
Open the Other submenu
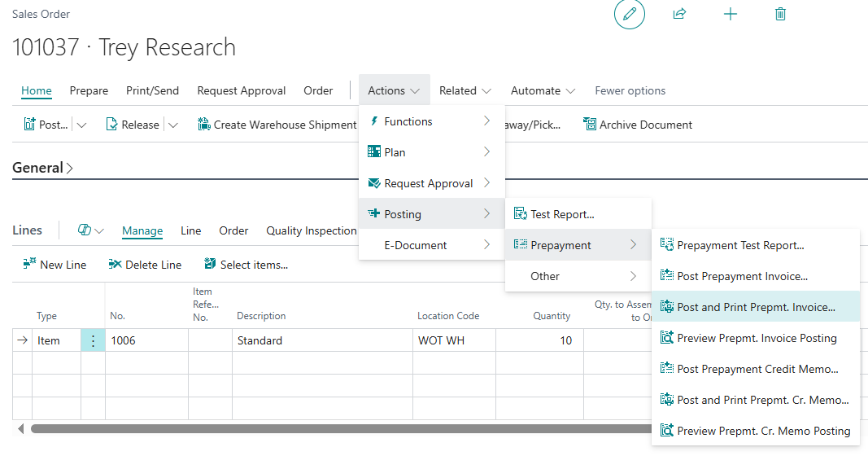click(x=578, y=276)
